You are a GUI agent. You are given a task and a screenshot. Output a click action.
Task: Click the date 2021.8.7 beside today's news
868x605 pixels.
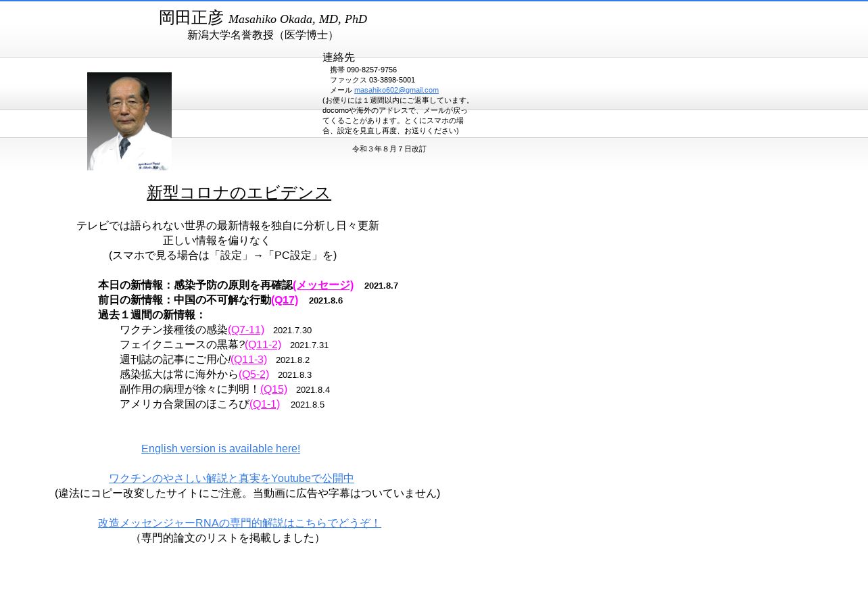(381, 286)
